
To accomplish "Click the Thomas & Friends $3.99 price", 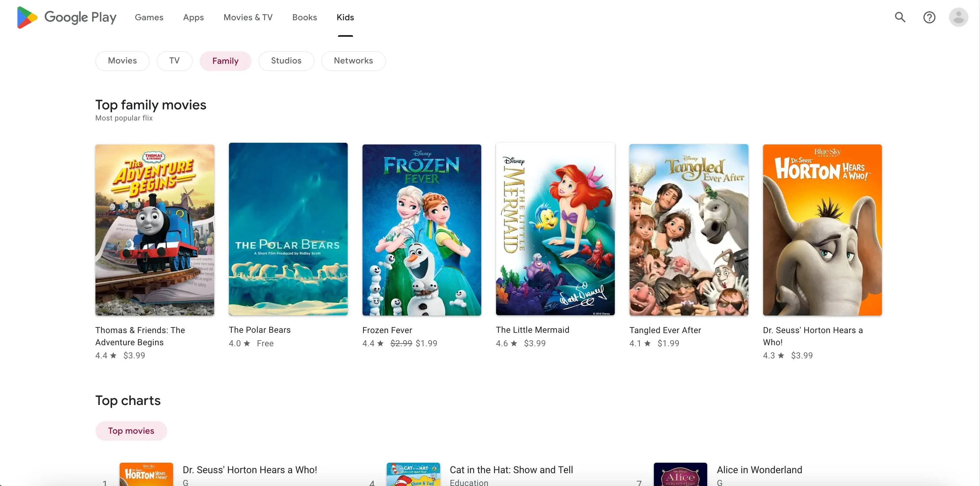I will coord(134,355).
